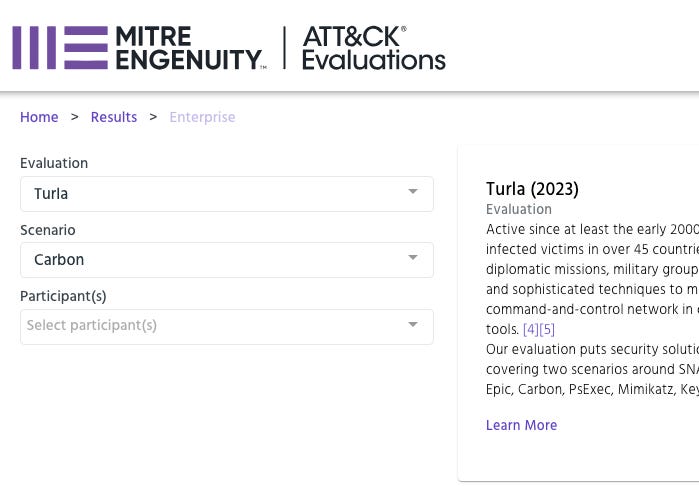Click the arrow in the Carbon dropdown
This screenshot has width=699, height=486.
point(413,257)
